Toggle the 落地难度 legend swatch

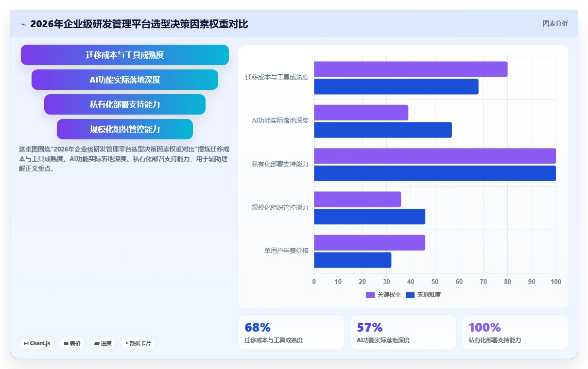point(410,295)
